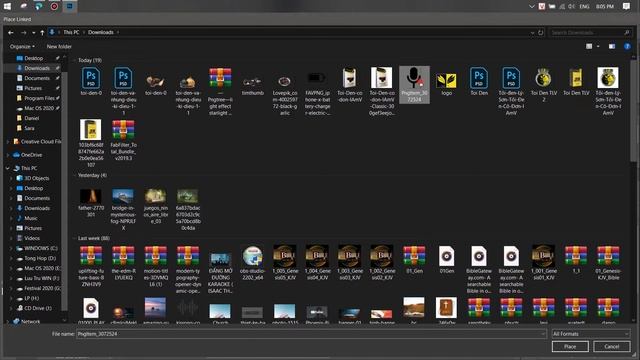Collapse the Today (19) group
This screenshot has width=640, height=360.
tap(75, 60)
